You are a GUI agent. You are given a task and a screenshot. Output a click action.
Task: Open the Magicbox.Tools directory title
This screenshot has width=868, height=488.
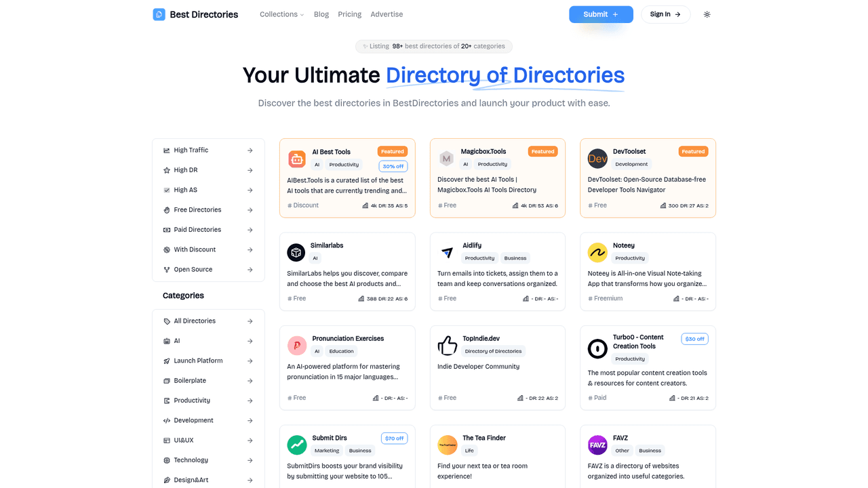484,152
